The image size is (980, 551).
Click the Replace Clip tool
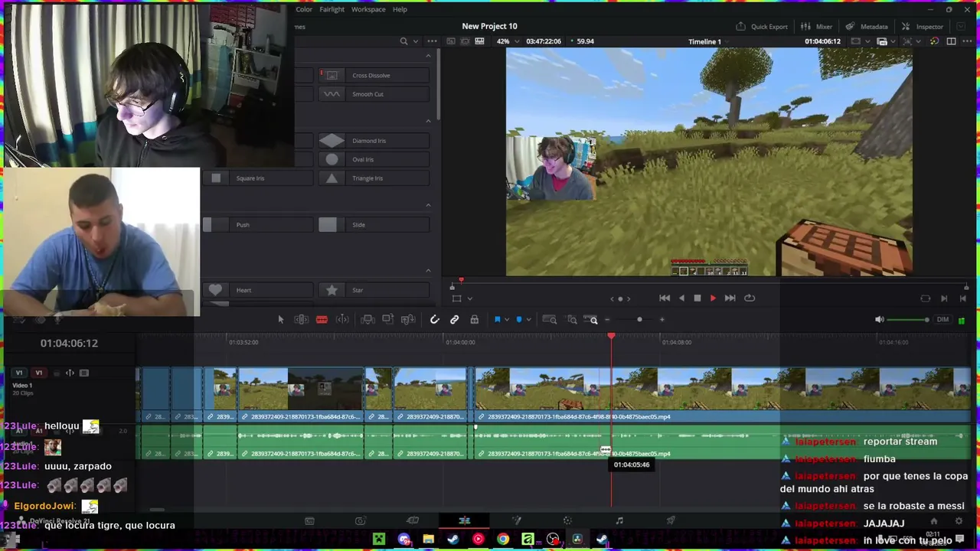(x=408, y=320)
